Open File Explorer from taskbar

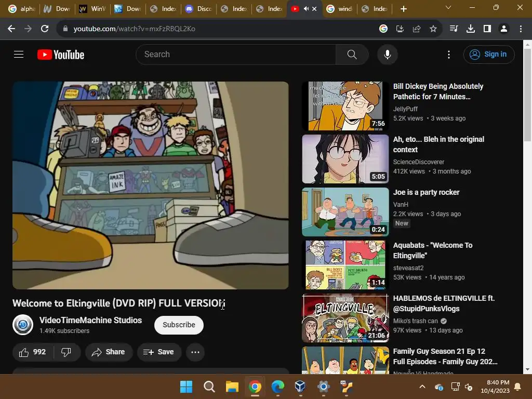[232, 387]
